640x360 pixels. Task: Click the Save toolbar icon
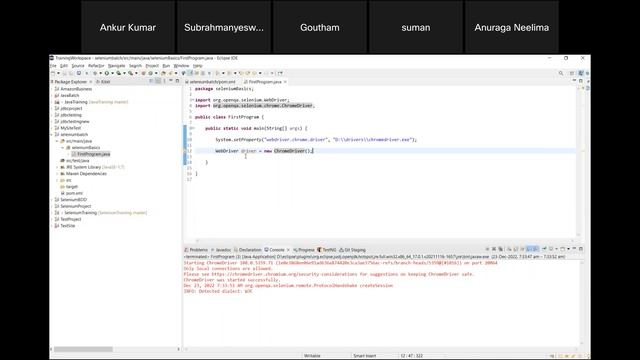coord(64,73)
